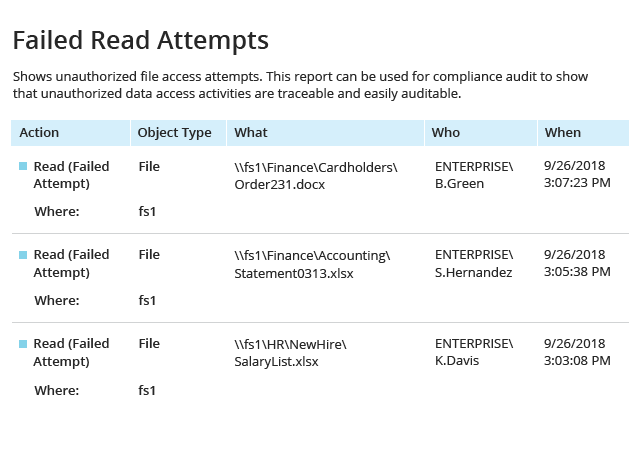This screenshot has width=640, height=450.
Task: Click blue square marker beside B.Green entry
Action: tap(23, 166)
